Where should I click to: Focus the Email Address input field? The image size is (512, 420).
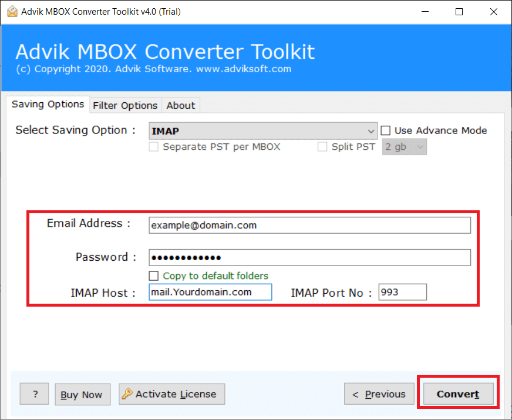[x=309, y=226]
